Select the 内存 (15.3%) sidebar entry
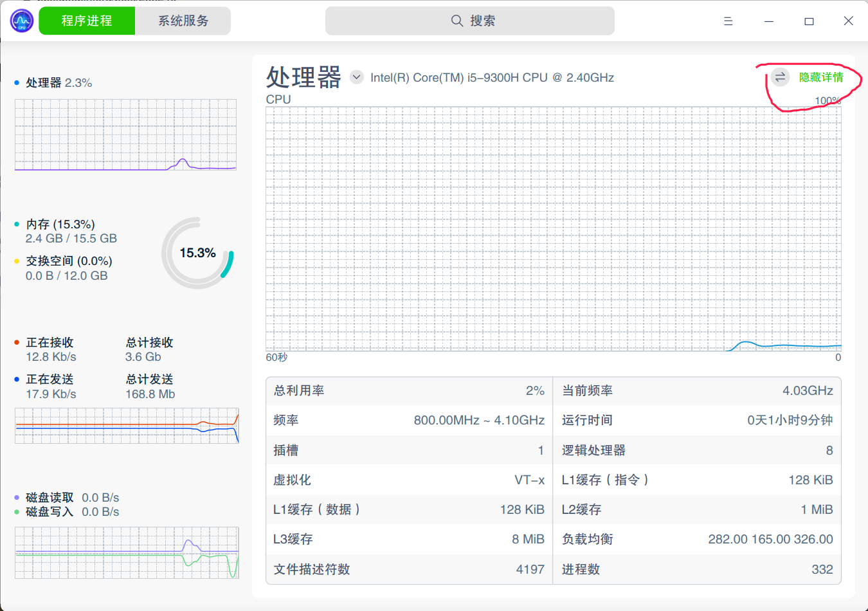Screen dimensions: 868x611 (x=60, y=224)
